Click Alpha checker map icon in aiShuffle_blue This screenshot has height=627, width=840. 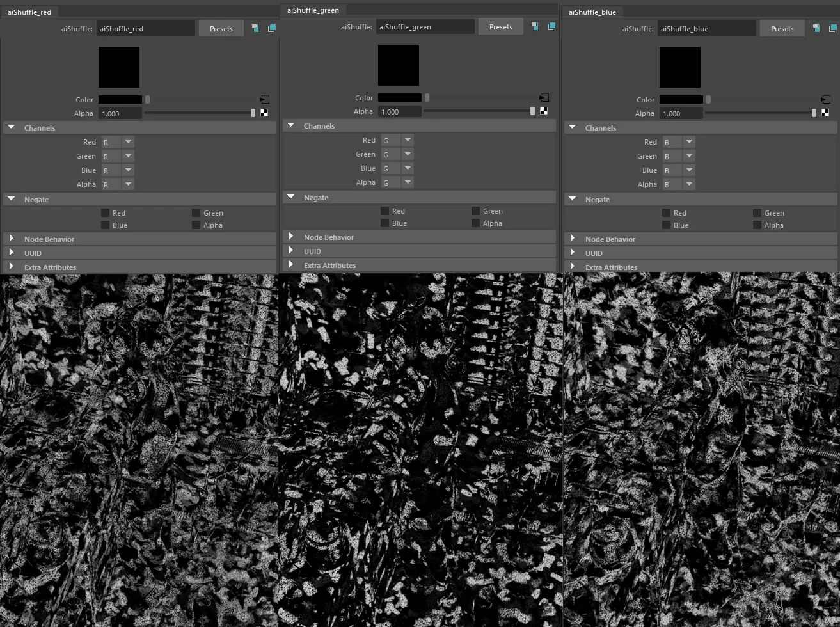[825, 113]
